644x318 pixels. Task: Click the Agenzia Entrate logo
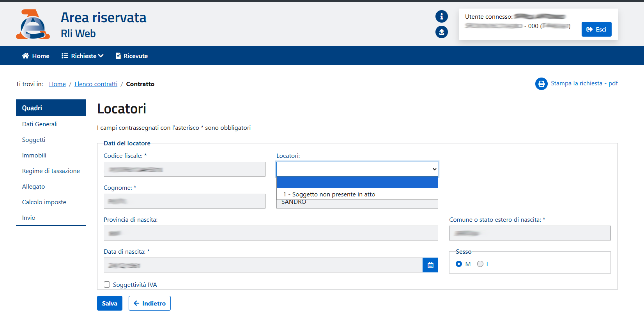coord(33,24)
